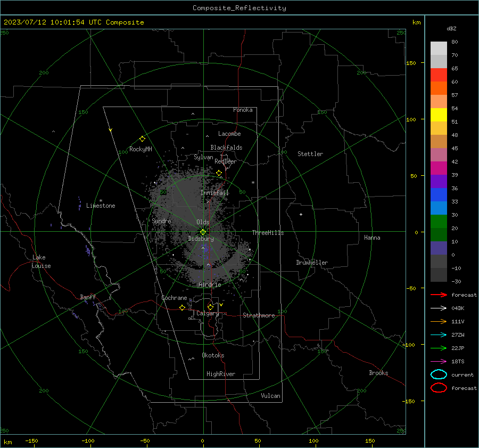
Task: Click the Cochrane town label
Action: tap(174, 298)
